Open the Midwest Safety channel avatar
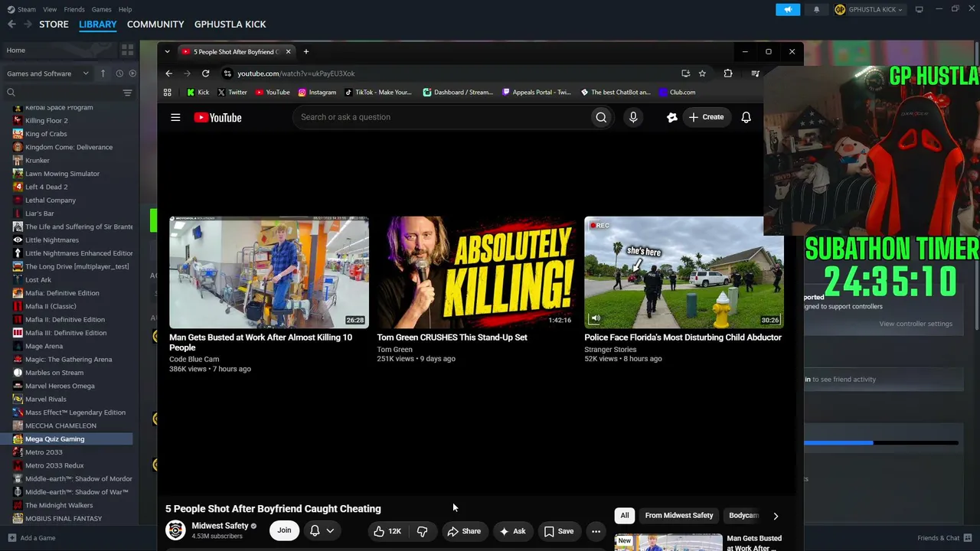This screenshot has width=980, height=551. (x=175, y=530)
